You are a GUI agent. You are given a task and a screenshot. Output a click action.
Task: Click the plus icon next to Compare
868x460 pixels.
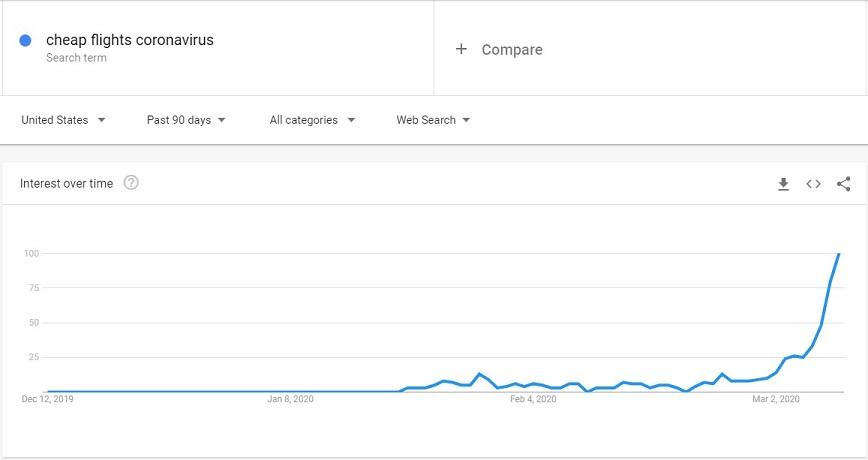[461, 49]
